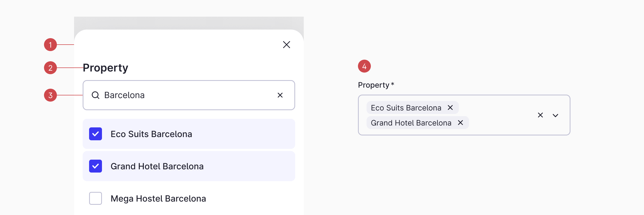Check the Mega Hostel Barcelona checkbox
The width and height of the screenshot is (644, 215).
coord(96,198)
